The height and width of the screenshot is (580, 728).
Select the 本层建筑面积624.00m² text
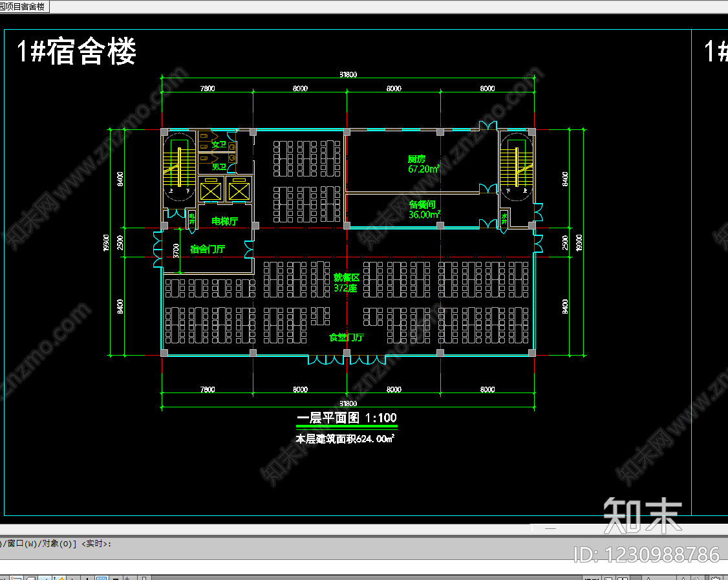345,439
